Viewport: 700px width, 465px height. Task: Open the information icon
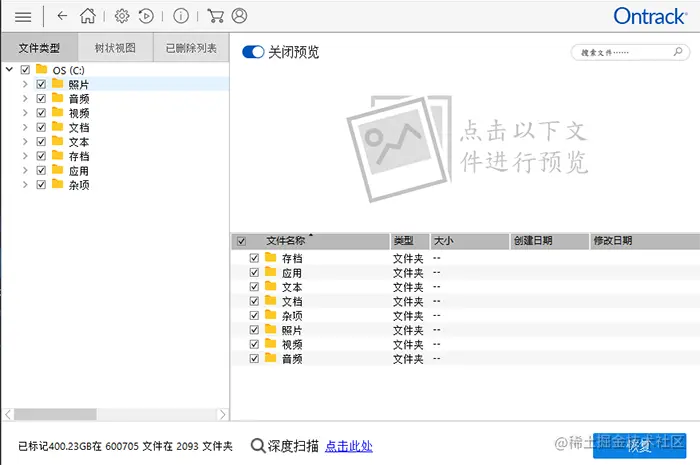[x=181, y=16]
